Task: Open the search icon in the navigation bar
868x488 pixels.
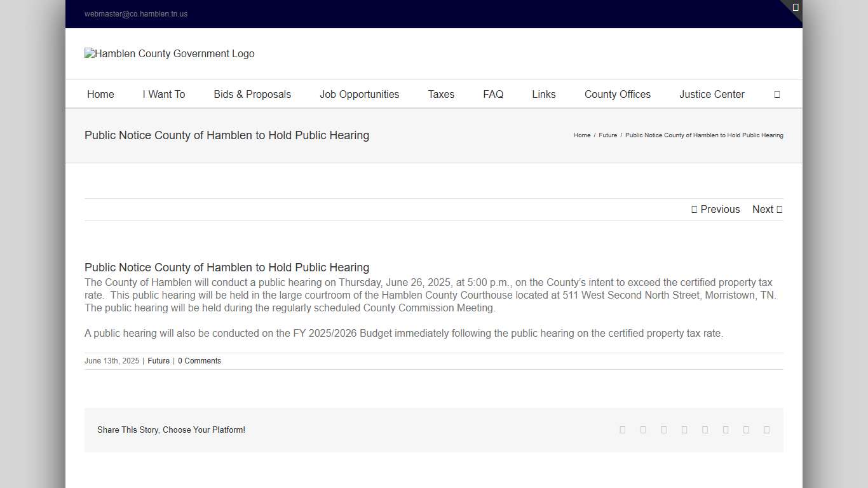Action: tap(776, 94)
